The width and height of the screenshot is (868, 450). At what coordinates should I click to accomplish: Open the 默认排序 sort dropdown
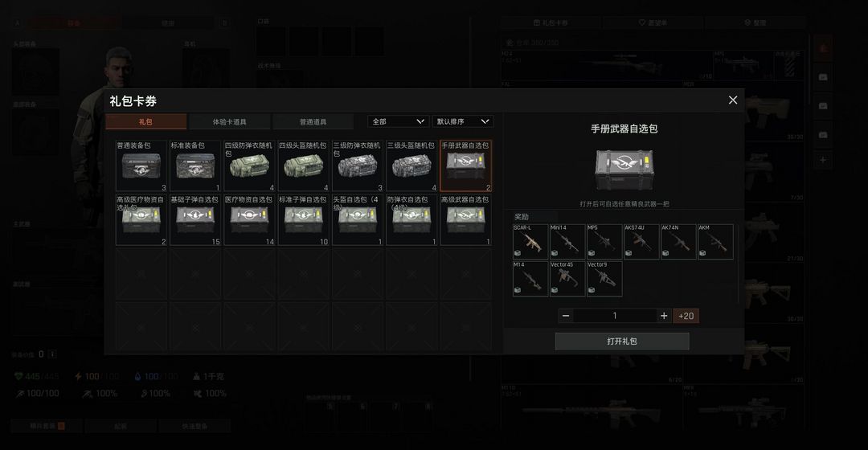click(x=463, y=121)
